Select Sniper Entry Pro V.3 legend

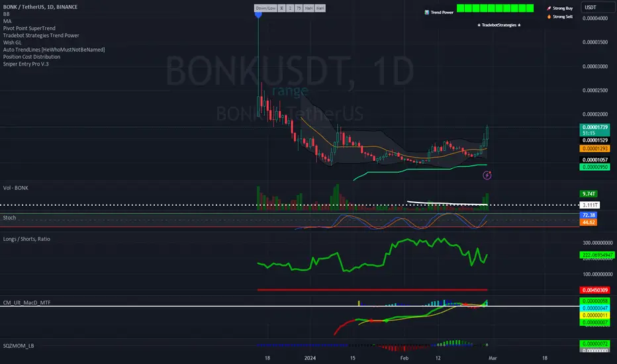point(26,64)
